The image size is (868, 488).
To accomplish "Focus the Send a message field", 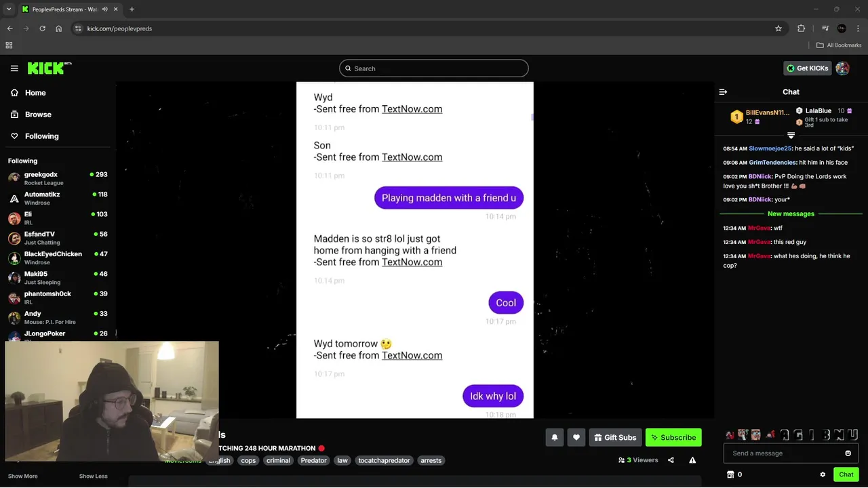I will pos(791,453).
